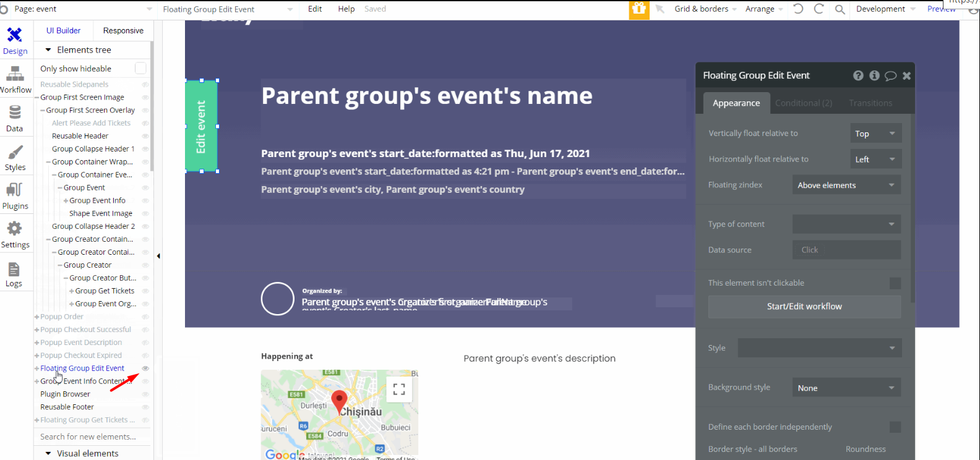
Task: Select Shape Event Image in elements tree
Action: pos(101,214)
